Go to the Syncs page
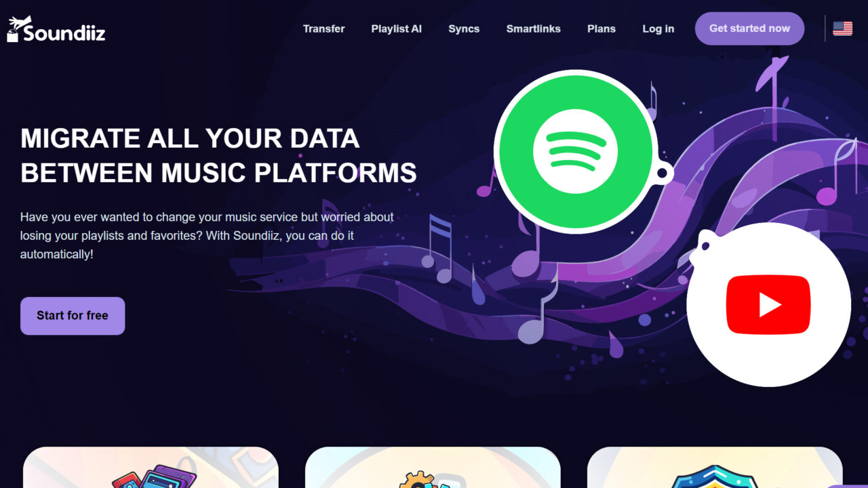The width and height of the screenshot is (868, 488). point(464,28)
